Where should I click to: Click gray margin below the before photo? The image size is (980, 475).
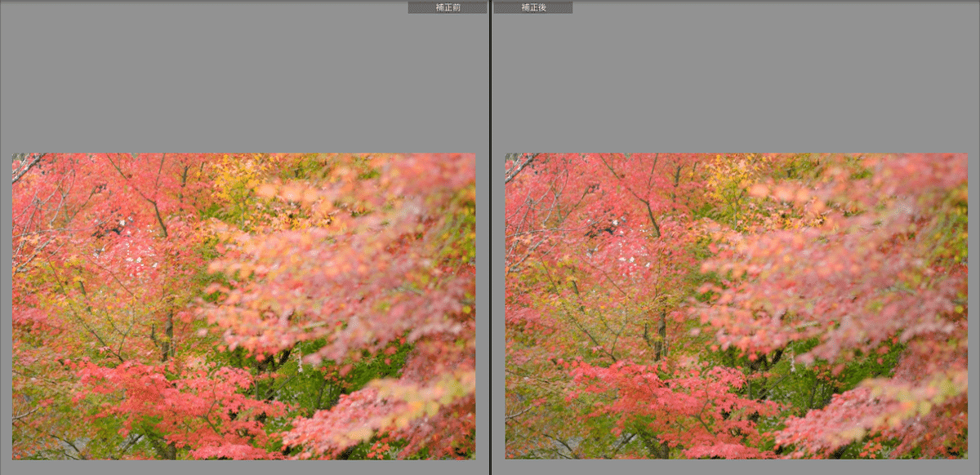243,467
